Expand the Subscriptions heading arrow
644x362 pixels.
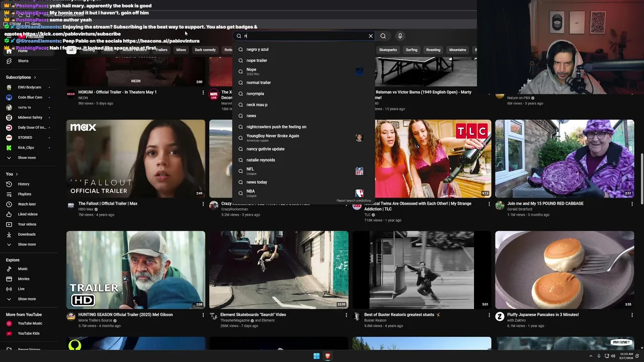tap(35, 77)
